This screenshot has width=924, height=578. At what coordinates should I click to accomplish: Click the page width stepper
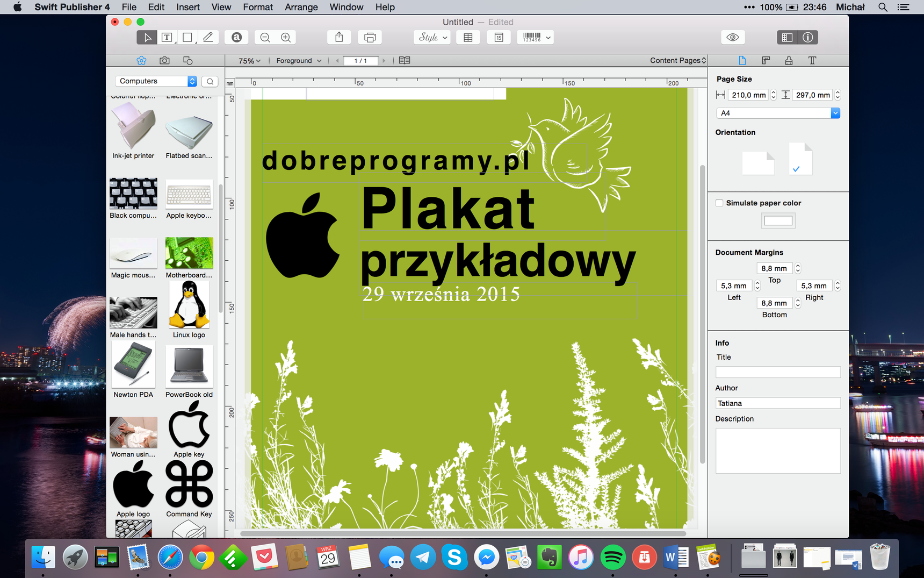pos(774,95)
